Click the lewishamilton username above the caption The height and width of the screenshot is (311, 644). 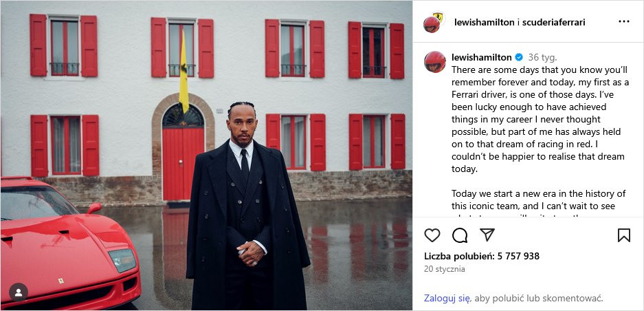point(482,57)
